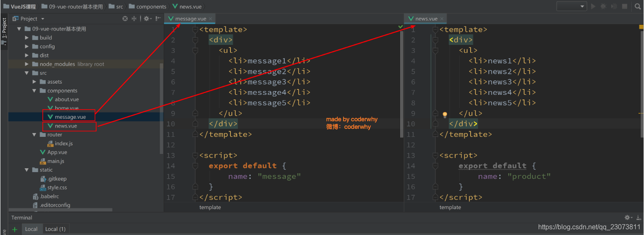Fold the template tag in news.vue line 1
Image resolution: width=644 pixels, height=235 pixels.
pos(435,29)
